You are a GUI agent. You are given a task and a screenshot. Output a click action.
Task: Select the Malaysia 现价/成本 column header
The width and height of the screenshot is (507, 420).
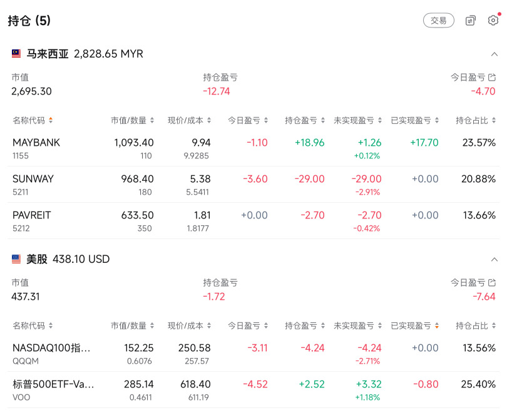pyautogui.click(x=189, y=120)
